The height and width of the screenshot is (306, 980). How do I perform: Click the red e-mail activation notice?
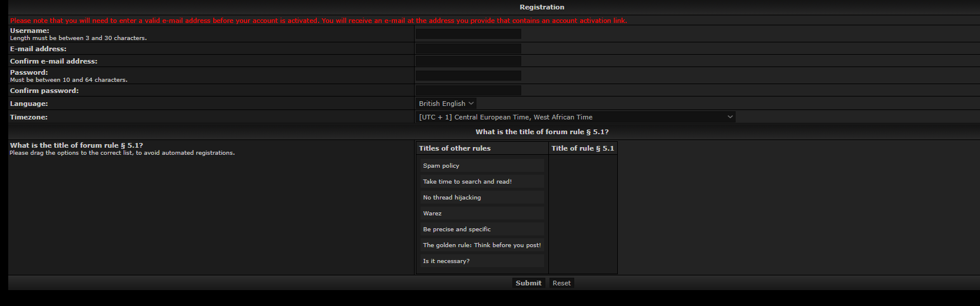[319, 21]
